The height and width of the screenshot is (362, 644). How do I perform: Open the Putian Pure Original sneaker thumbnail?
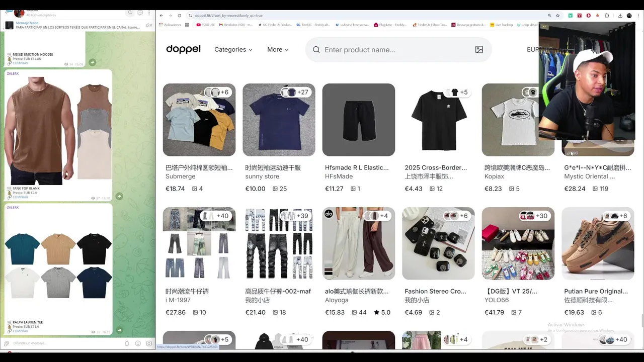[x=598, y=243]
